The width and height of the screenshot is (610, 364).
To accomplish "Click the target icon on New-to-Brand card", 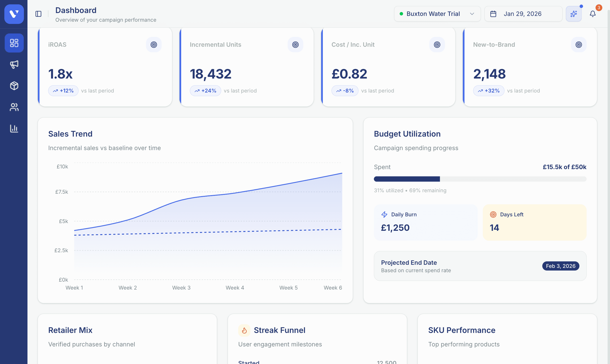I will 579,45.
